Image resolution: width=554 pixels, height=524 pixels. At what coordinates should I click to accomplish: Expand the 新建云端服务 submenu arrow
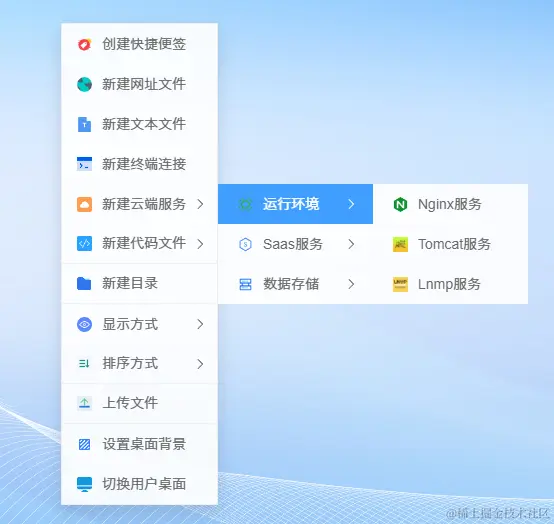click(200, 204)
